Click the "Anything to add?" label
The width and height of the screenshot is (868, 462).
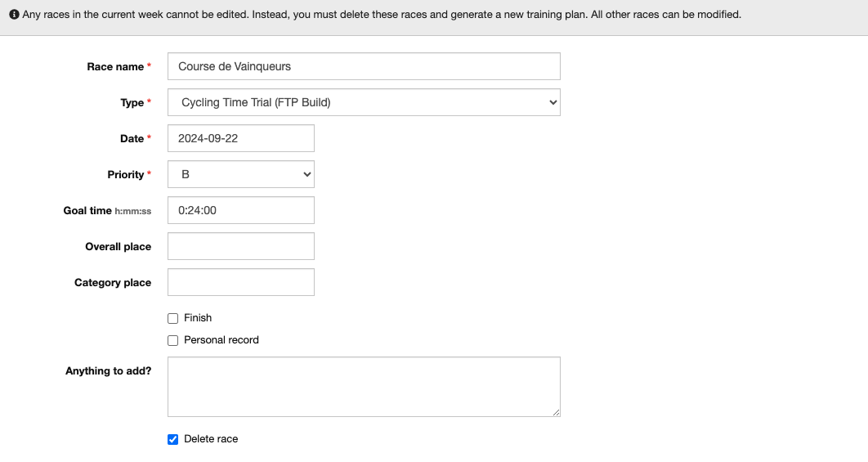click(x=108, y=371)
